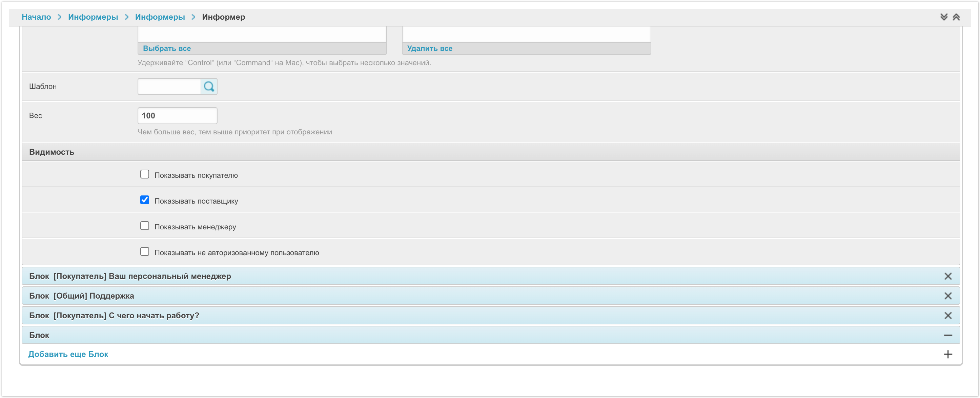Remove block С чего начать работу? with X
The height and width of the screenshot is (398, 980).
point(948,315)
